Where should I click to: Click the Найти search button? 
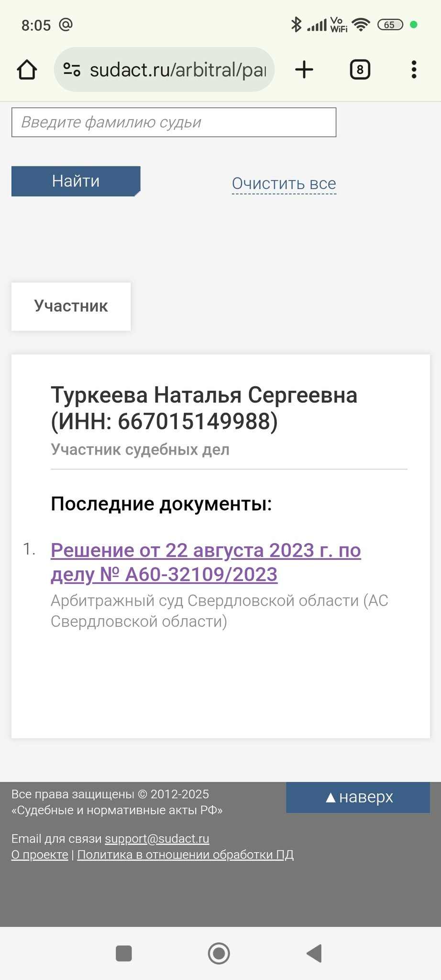coord(76,181)
